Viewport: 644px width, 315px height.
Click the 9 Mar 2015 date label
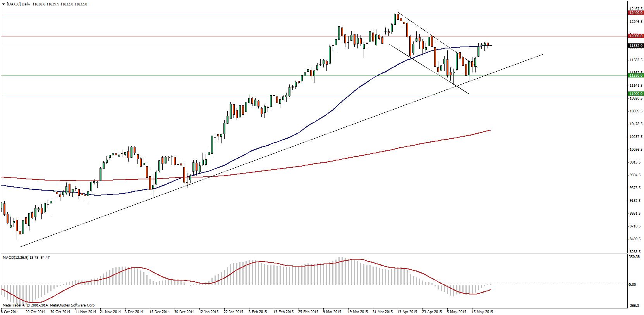[x=332, y=312]
